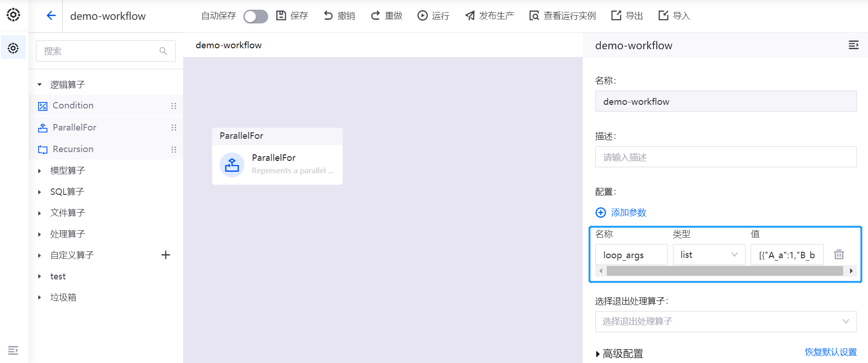Delete the loop_args parameter via trash icon
Screen dimensions: 868x363
click(x=839, y=255)
